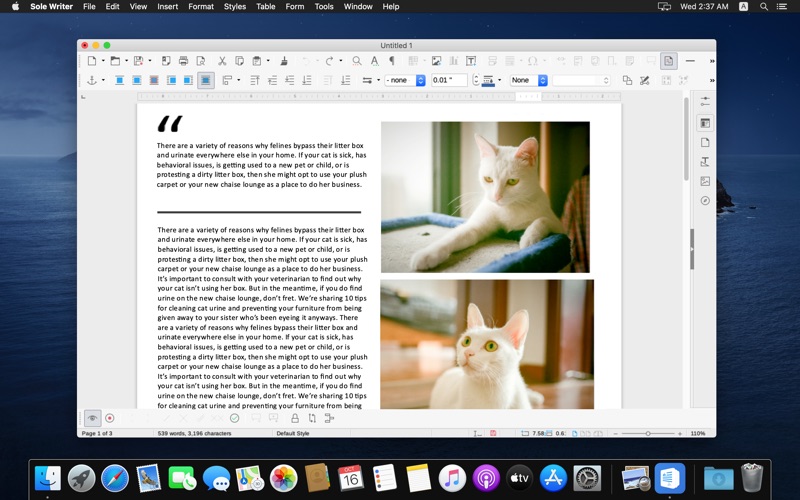The width and height of the screenshot is (800, 500).
Task: Expand the New document dropdown arrow
Action: pos(102,61)
